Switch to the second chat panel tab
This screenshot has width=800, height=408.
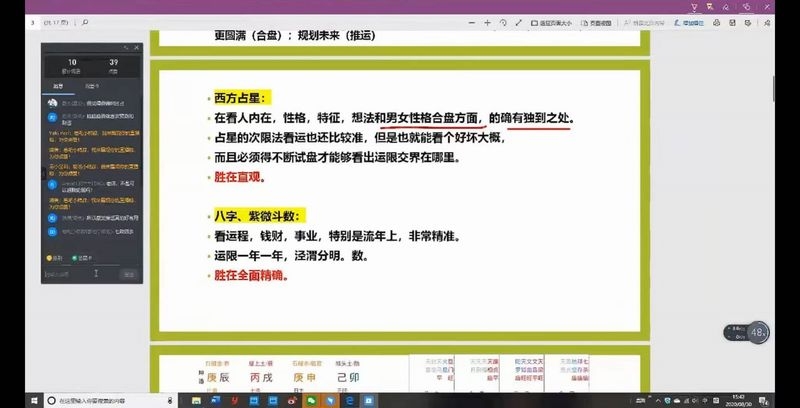92,87
